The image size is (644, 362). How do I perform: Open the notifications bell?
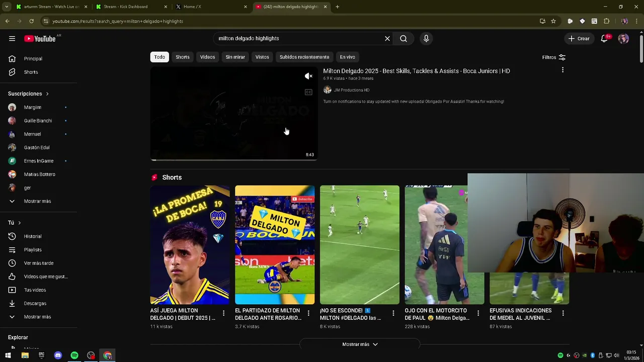point(604,39)
